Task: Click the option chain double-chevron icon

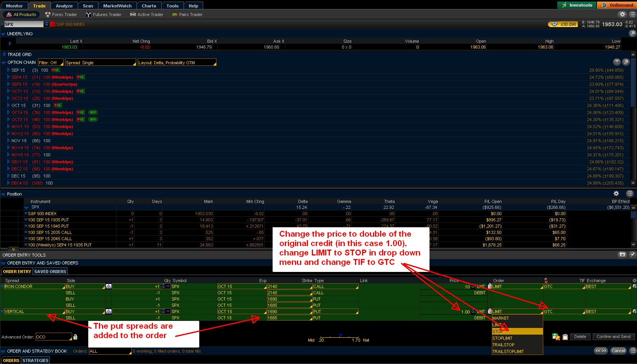Action: click(x=617, y=62)
